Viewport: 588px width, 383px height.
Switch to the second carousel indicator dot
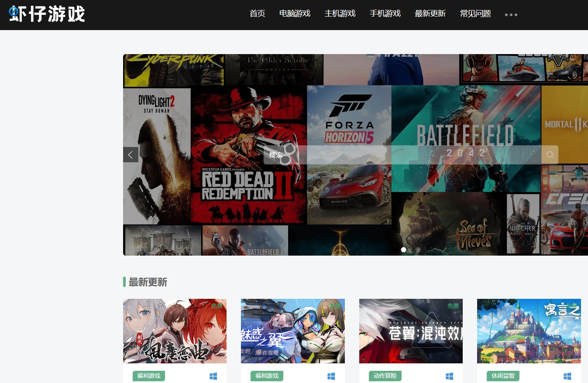click(411, 250)
